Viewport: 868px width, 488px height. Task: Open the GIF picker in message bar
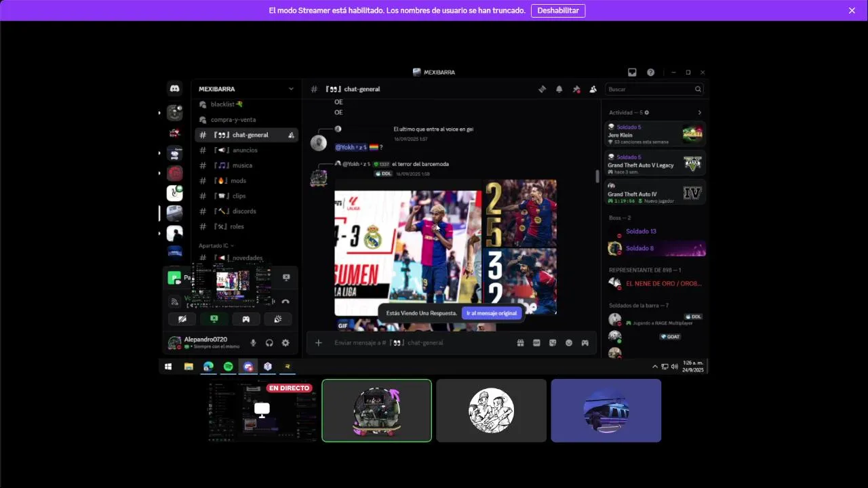click(536, 343)
